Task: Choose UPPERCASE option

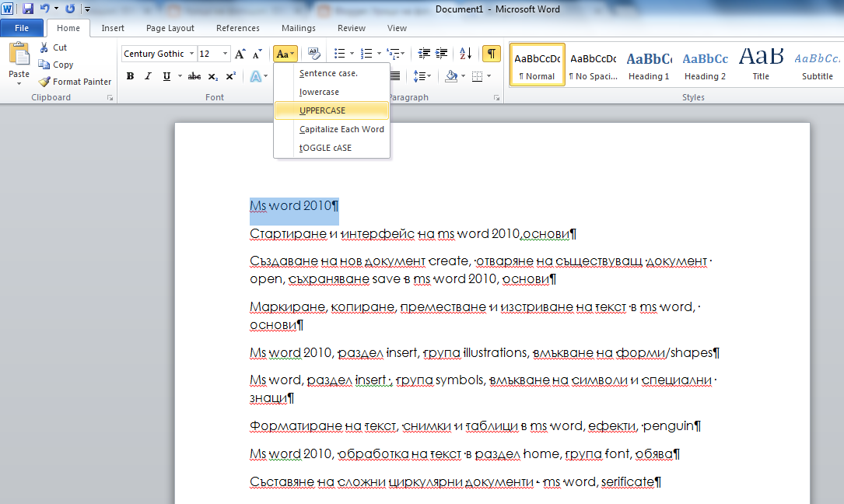Action: click(331, 110)
